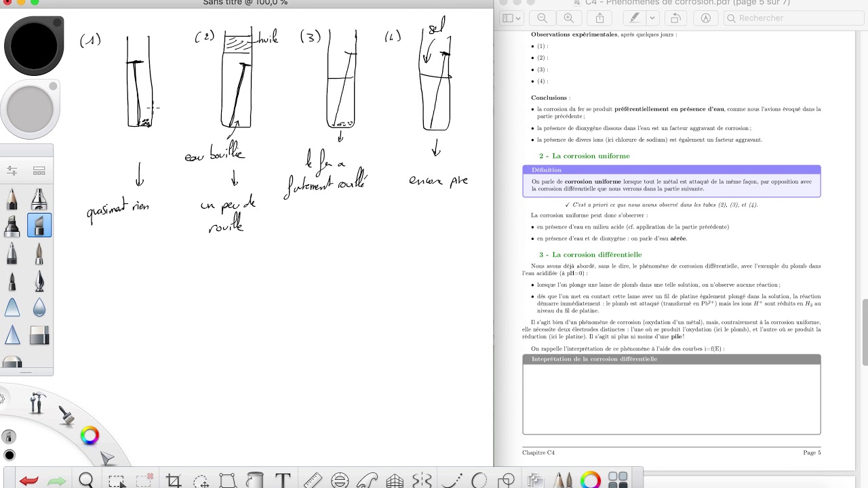Select the Sharpen triangle brush
The height and width of the screenshot is (488, 868).
(x=12, y=335)
